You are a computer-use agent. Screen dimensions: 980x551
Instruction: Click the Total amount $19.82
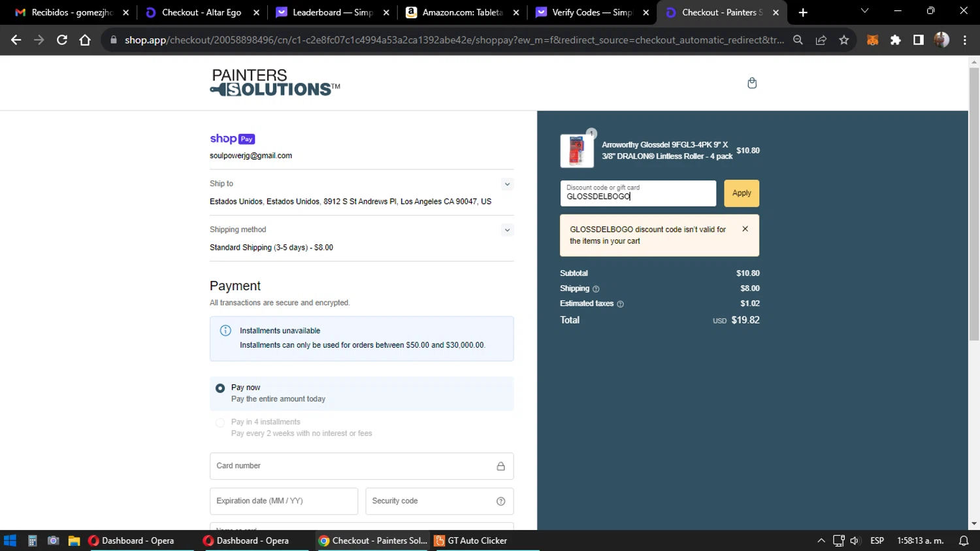(x=745, y=320)
